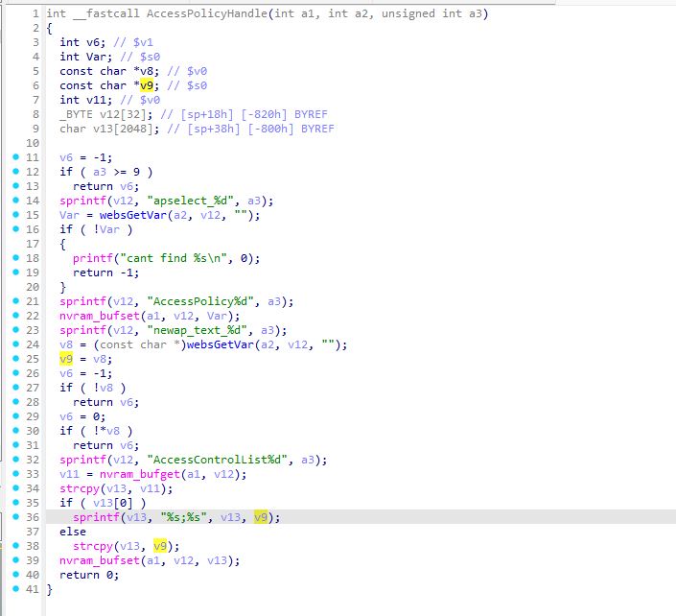Click function name AccessPolicyHandle in signature
676x616 pixels.
[x=206, y=13]
